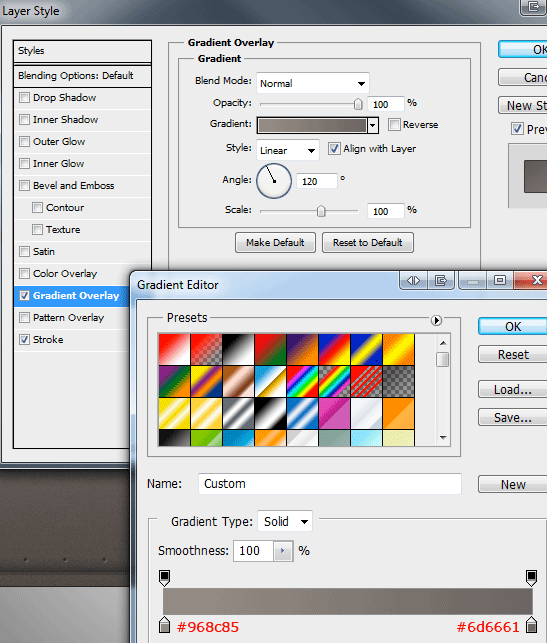The image size is (547, 643).
Task: Click the left opacity stop above gradient bar
Action: click(164, 577)
